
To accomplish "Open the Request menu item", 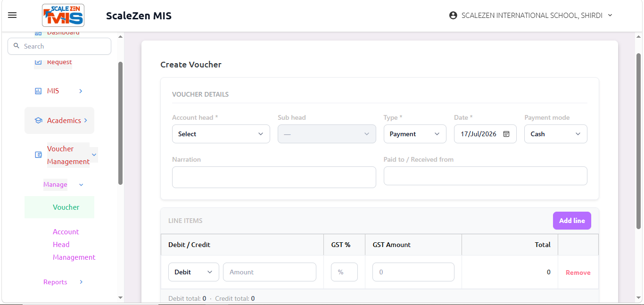I will click(59, 62).
